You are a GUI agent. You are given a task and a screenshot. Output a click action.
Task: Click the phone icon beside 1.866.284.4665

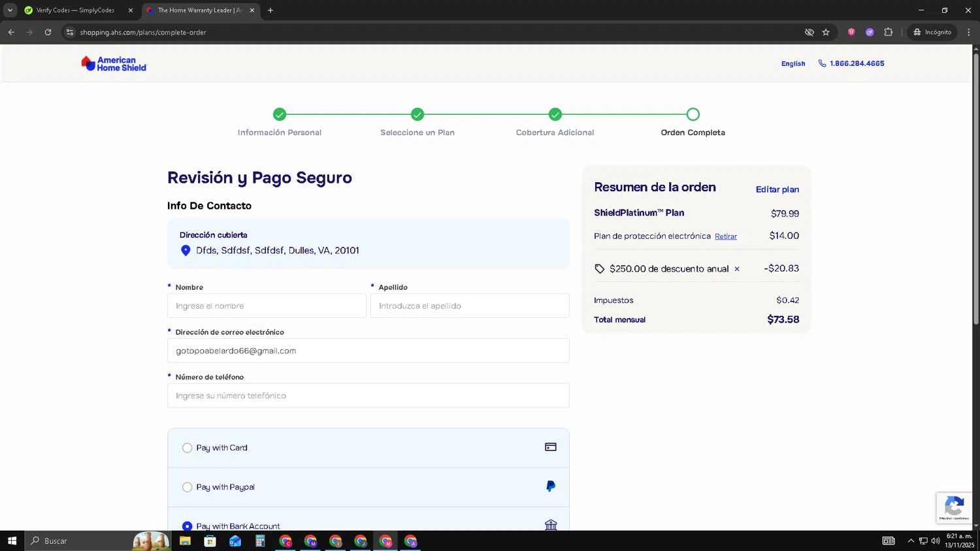click(x=822, y=63)
